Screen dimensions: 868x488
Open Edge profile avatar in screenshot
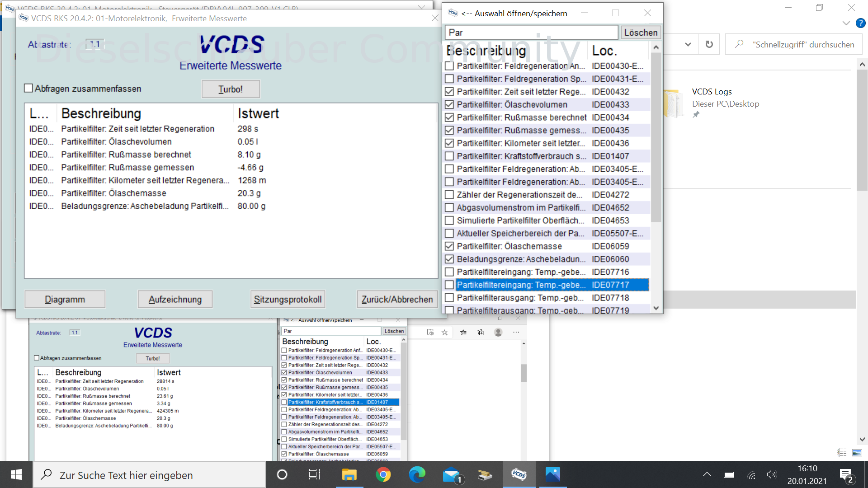pyautogui.click(x=498, y=332)
